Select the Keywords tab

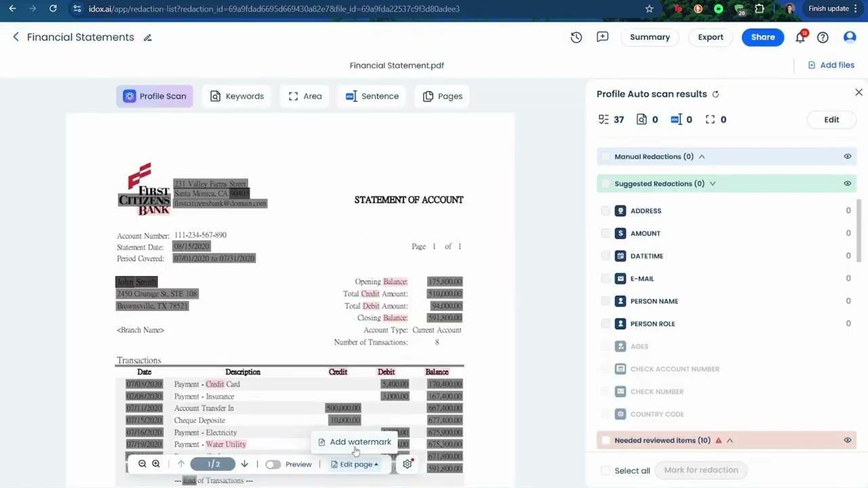point(237,96)
